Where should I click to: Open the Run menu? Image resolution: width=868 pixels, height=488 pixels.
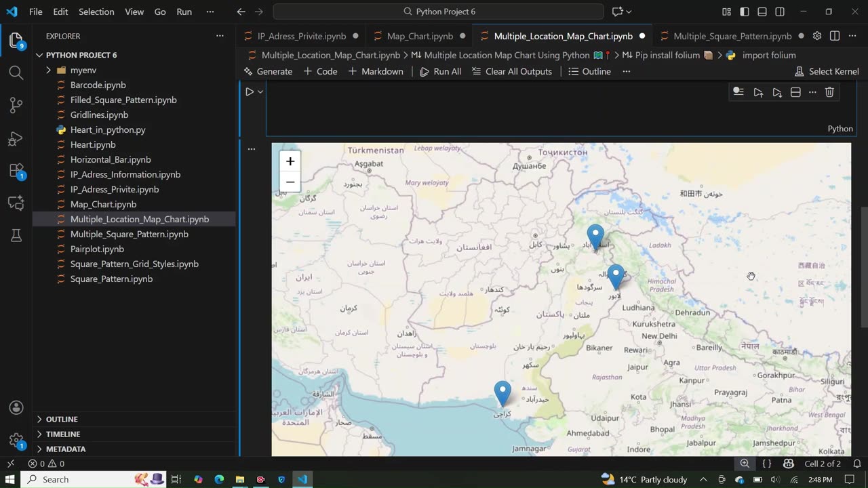click(184, 12)
